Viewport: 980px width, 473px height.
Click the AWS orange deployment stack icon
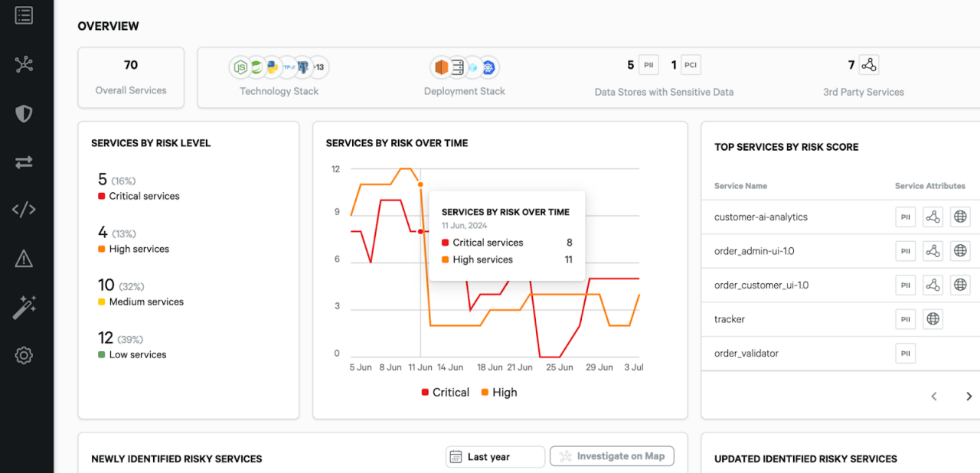click(x=441, y=67)
